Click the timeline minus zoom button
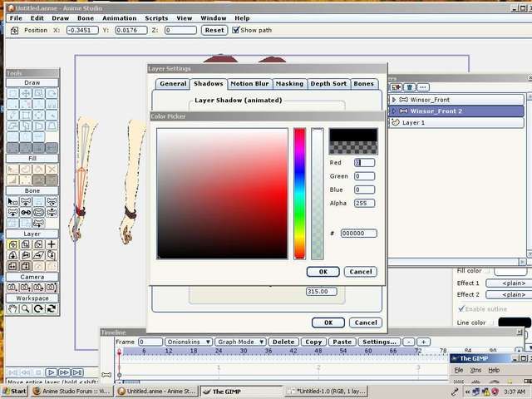532x399 pixels. coord(409,342)
